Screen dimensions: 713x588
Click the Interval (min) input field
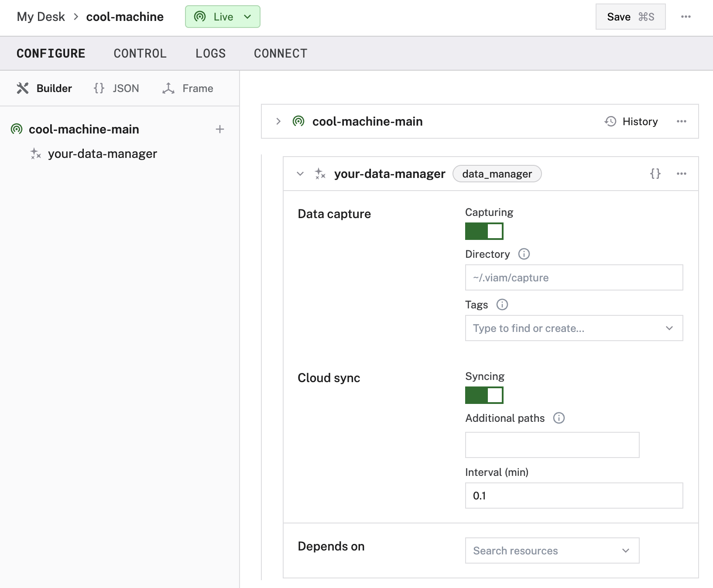coord(573,496)
